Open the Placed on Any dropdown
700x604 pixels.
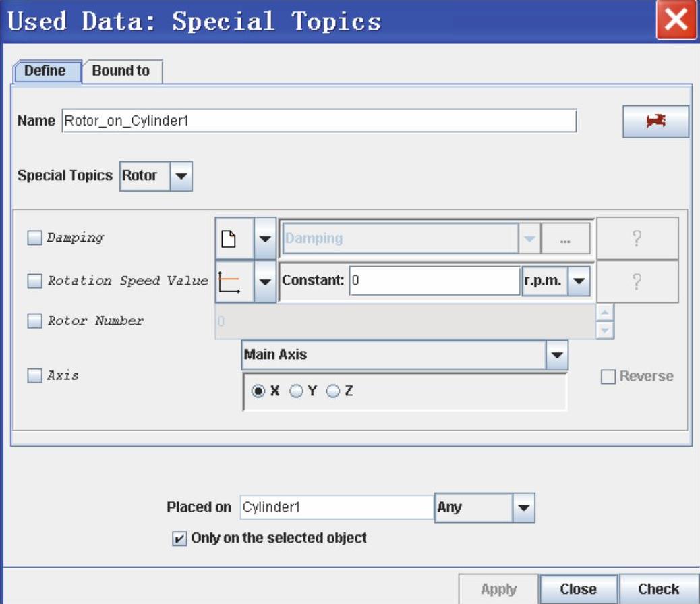pos(523,507)
